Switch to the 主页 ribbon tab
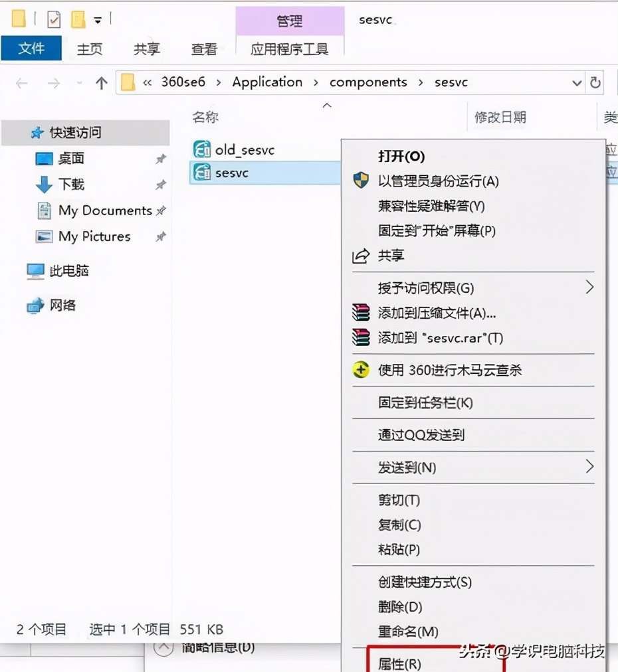Screen dimensions: 618x672 click(x=90, y=49)
